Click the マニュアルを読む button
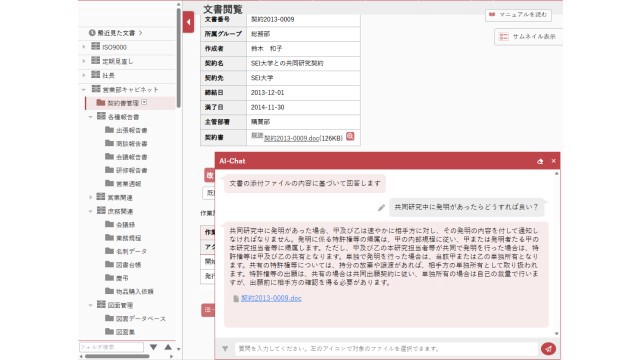Image resolution: width=640 pixels, height=360 pixels. (518, 15)
